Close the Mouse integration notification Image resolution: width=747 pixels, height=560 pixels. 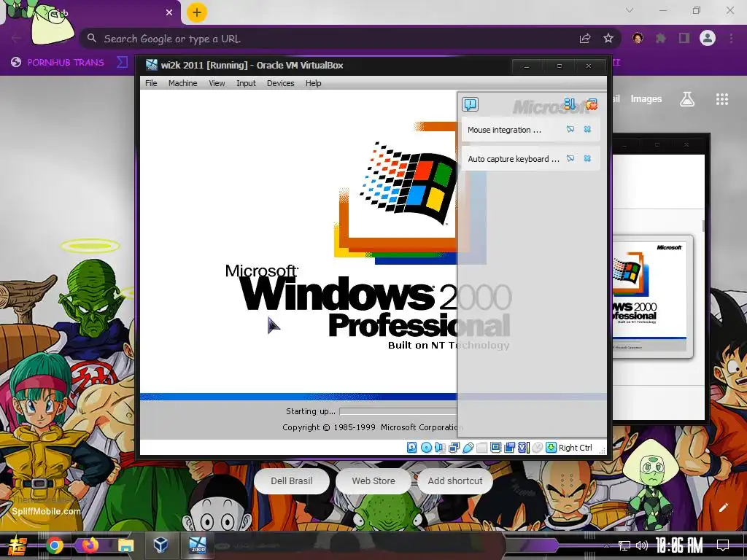[x=587, y=130]
